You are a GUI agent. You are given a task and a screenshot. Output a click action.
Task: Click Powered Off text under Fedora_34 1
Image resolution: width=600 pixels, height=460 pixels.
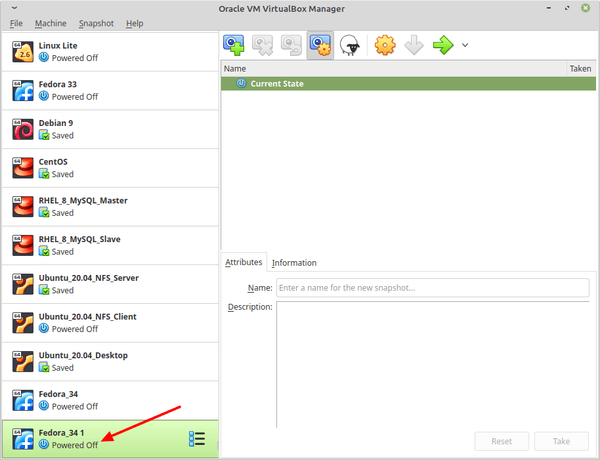pyautogui.click(x=75, y=445)
